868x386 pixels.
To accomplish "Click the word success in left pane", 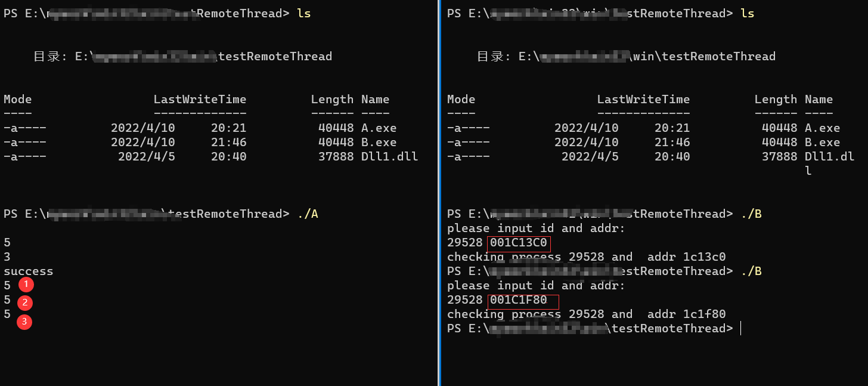I will (29, 271).
